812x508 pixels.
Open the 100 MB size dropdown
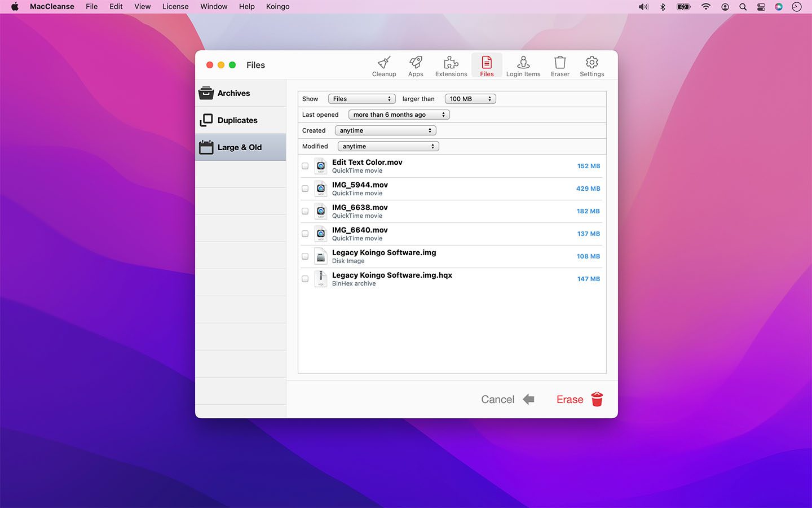(470, 99)
